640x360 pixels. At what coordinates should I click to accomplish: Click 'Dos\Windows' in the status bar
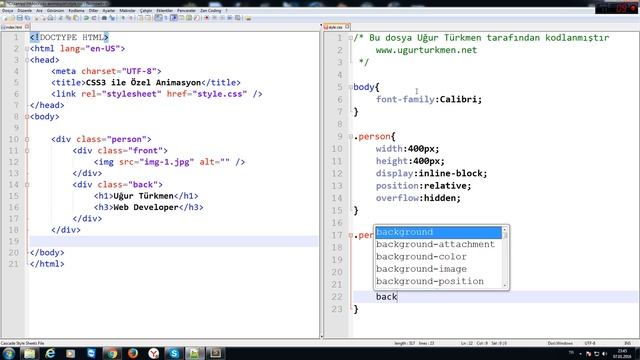pyautogui.click(x=560, y=343)
